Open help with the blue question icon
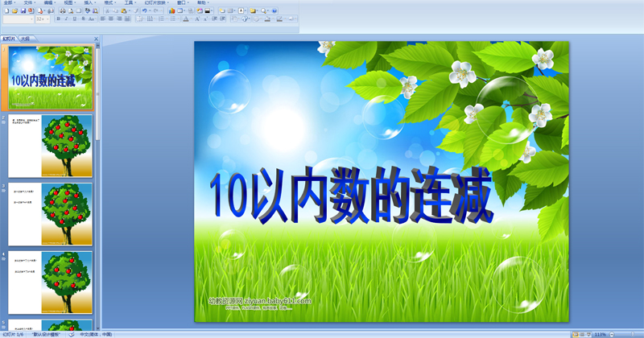The height and width of the screenshot is (338, 644). (275, 11)
